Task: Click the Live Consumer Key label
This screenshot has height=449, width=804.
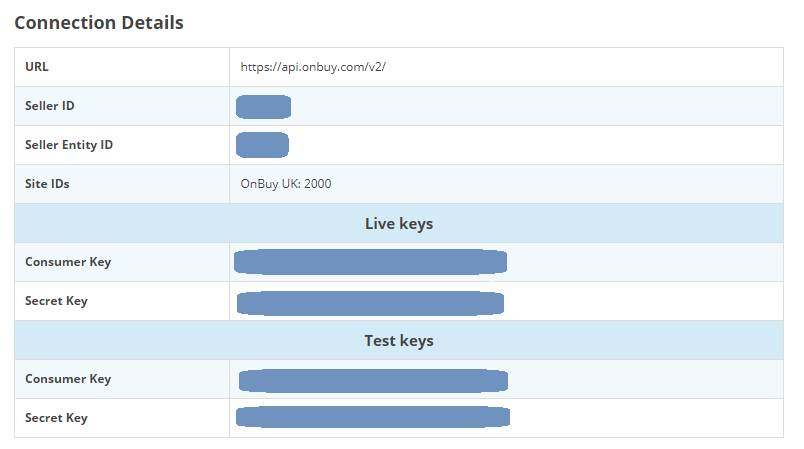Action: pos(68,262)
